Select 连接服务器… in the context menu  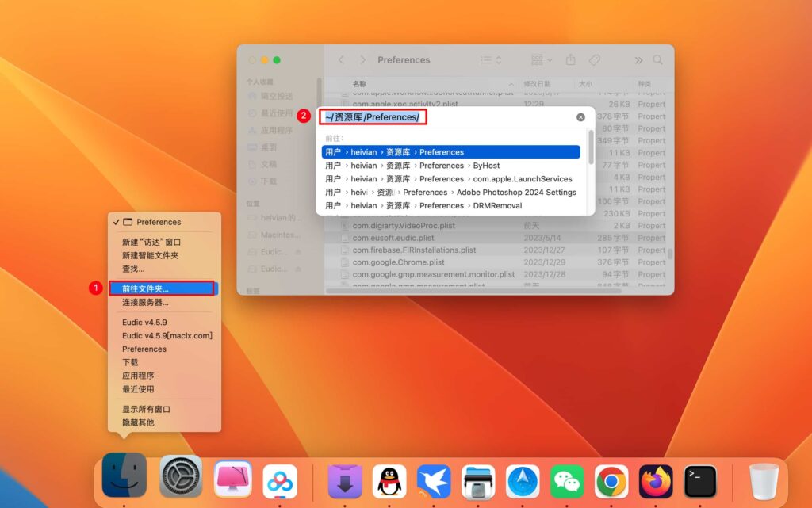point(147,302)
